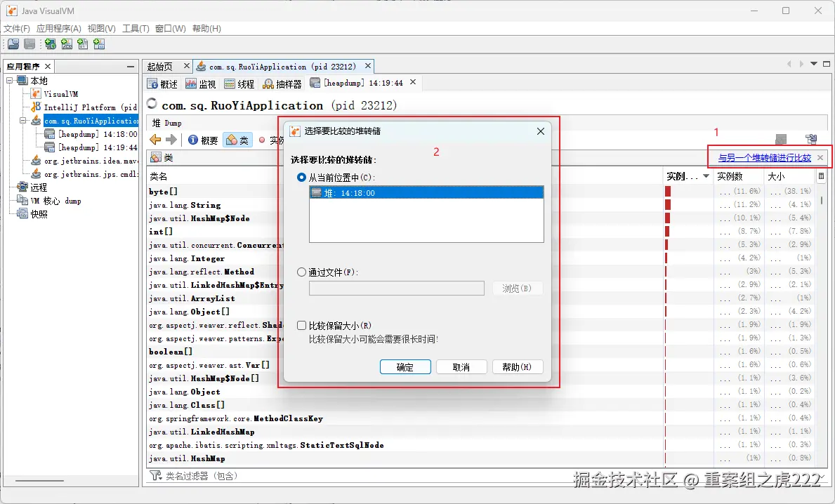Select 通过文件 radio button
Viewport: 835px width, 504px height.
point(301,272)
